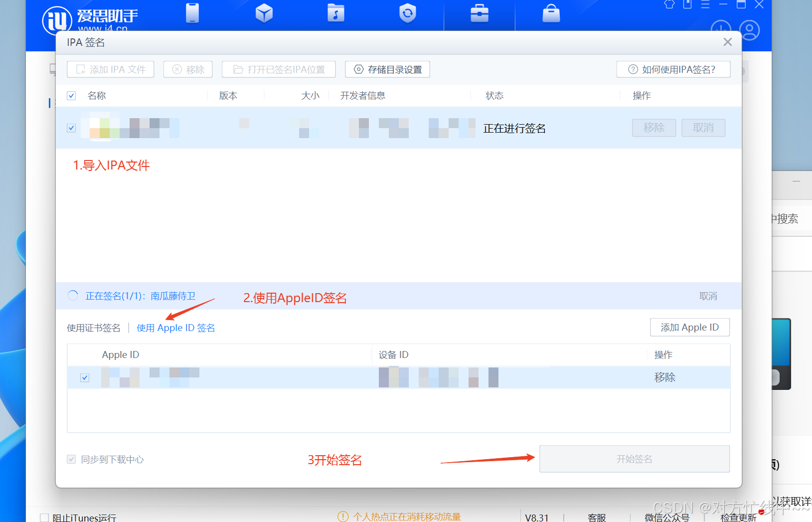Click 个人热点正在消耗移动流量 notice
Viewport: 812px width, 522px height.
click(407, 517)
